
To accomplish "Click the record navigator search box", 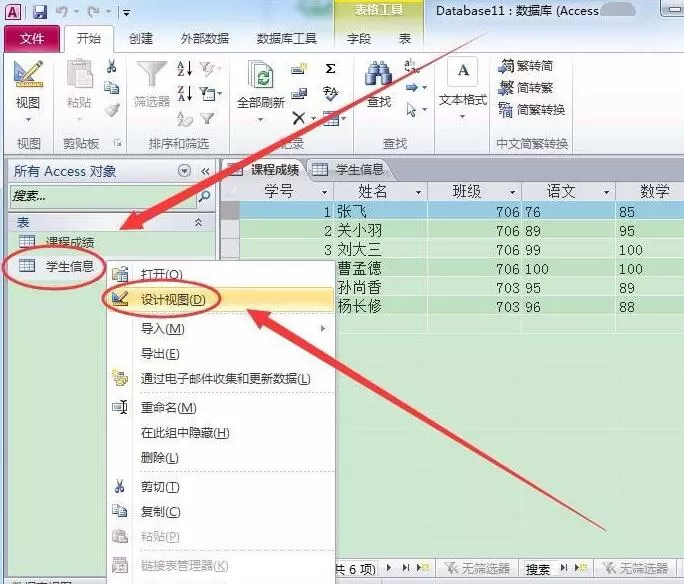I will (540, 569).
